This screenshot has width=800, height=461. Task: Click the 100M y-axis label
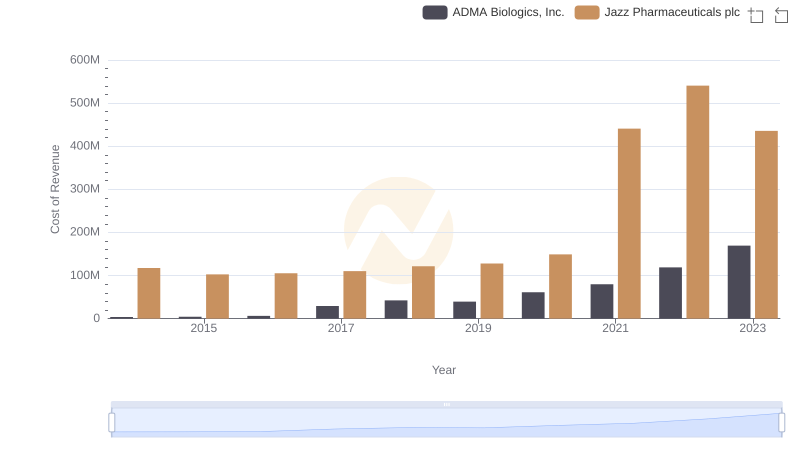click(85, 275)
